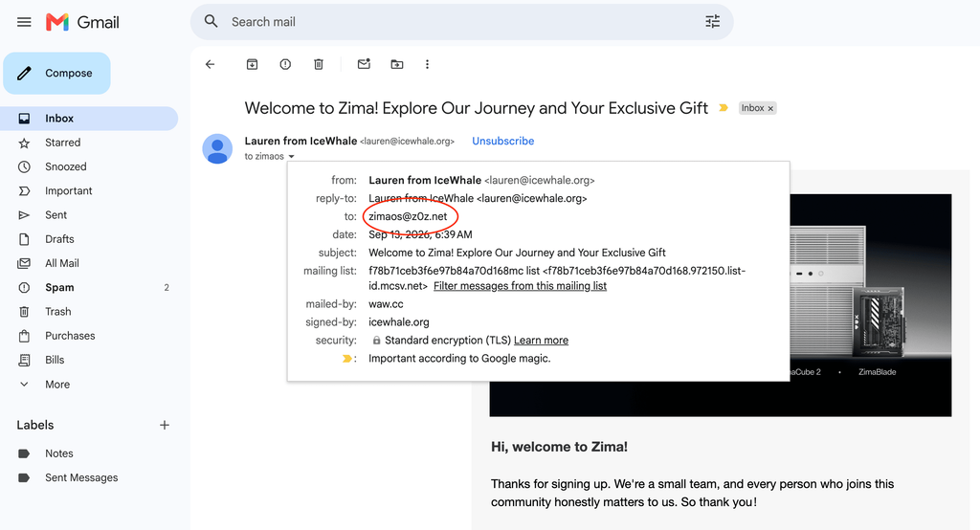Click the mailed-by waw.cc value
The image size is (980, 530).
click(386, 304)
